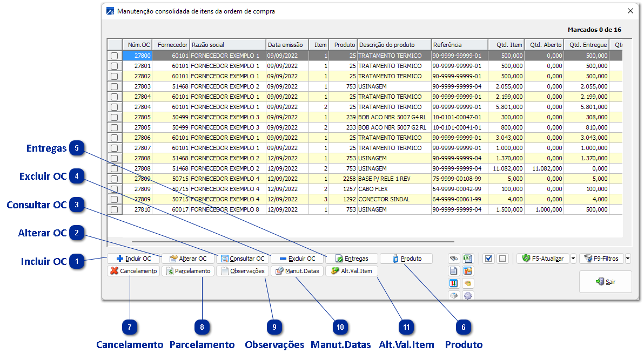Click the binoculars search icon

[x=454, y=259]
